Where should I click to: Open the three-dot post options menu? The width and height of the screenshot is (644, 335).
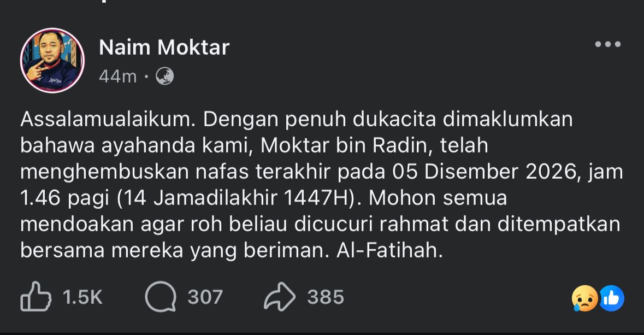[608, 45]
